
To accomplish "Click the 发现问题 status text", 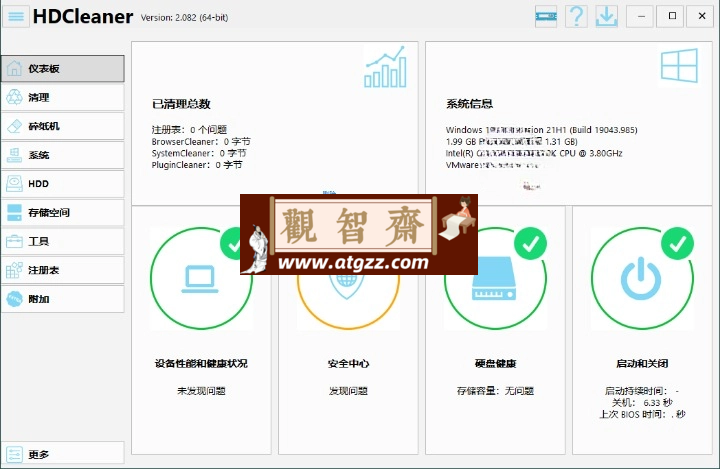I will 348,391.
